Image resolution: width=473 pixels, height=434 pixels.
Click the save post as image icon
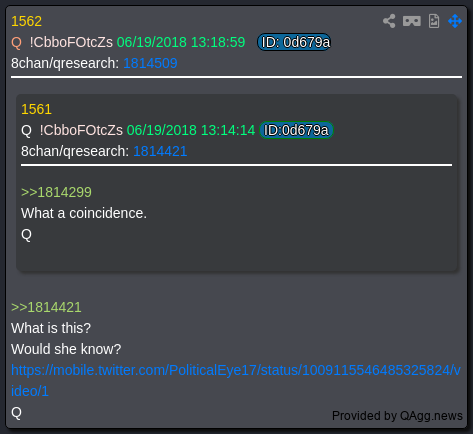click(434, 21)
